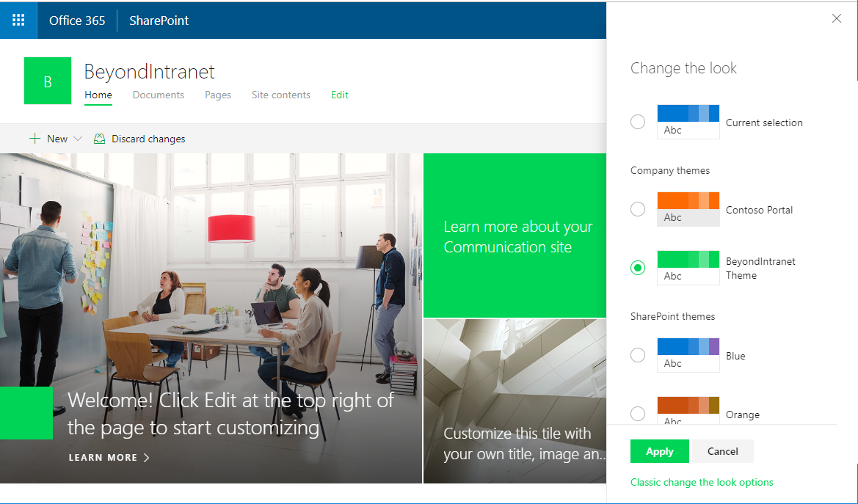Apply the selected theme
The image size is (858, 504).
click(x=659, y=451)
